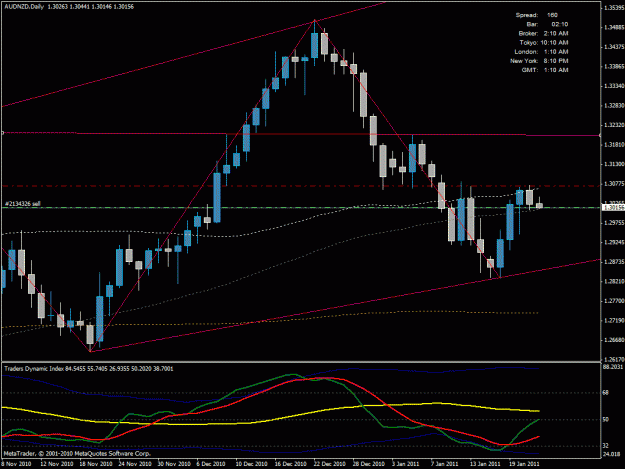Click price axis label 1.27700

point(614,301)
